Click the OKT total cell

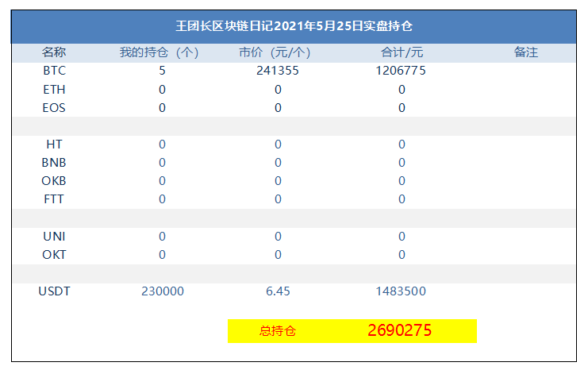tap(402, 255)
